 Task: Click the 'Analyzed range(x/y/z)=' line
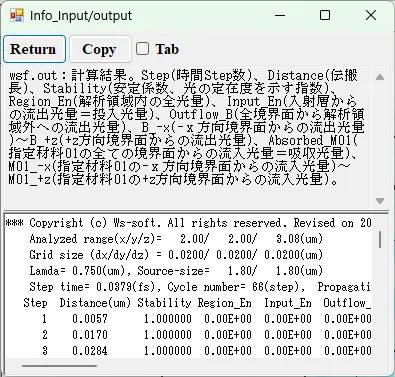tap(176, 239)
